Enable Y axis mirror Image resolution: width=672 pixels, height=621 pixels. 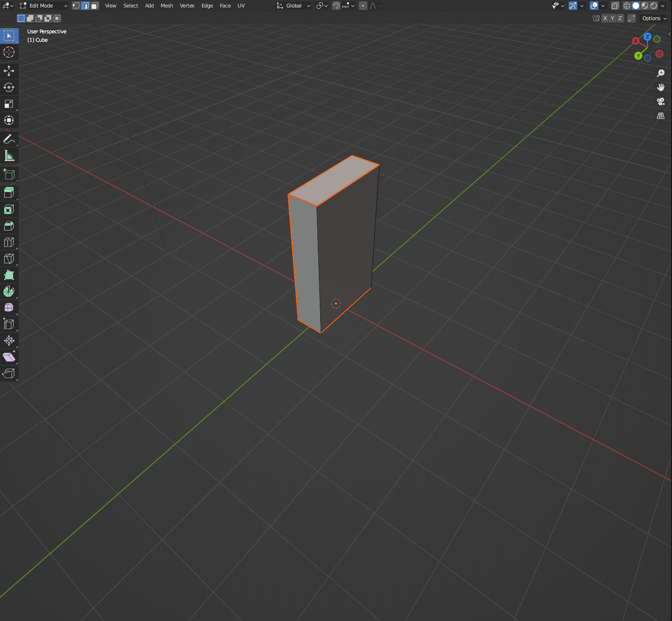[x=613, y=18]
